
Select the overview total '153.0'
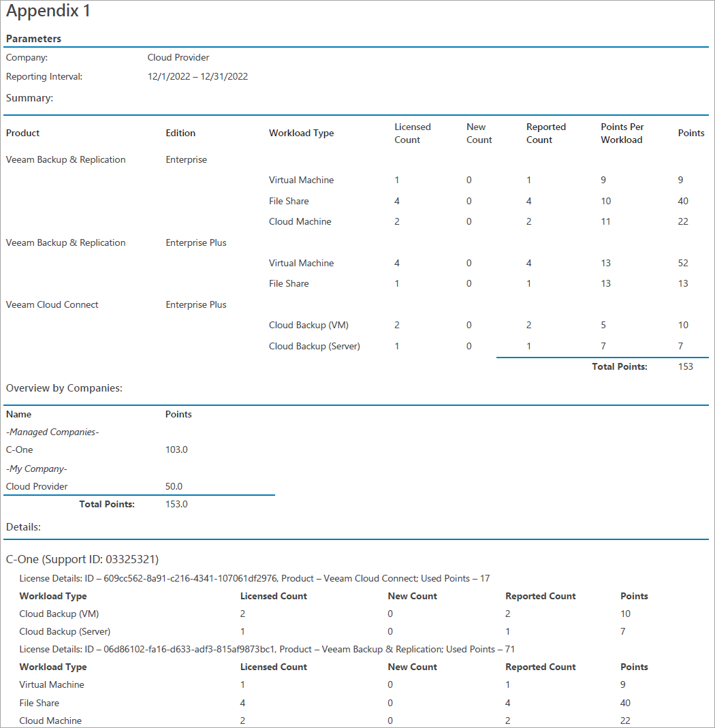coord(176,504)
